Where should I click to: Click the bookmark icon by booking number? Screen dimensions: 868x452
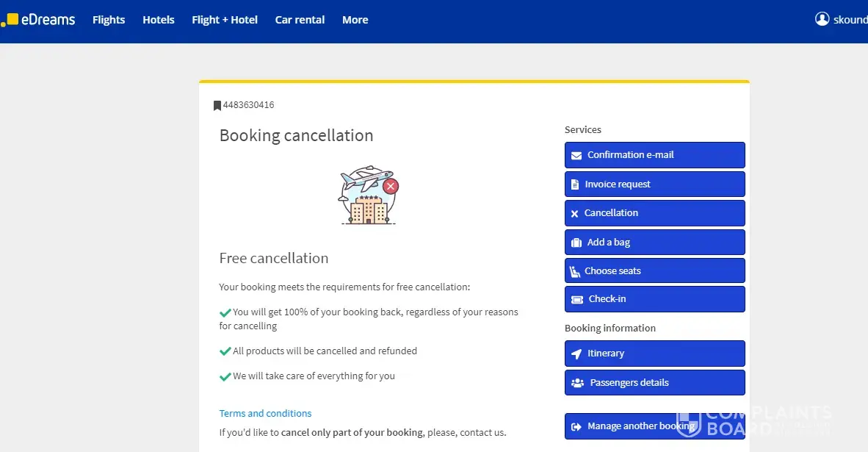tap(217, 106)
